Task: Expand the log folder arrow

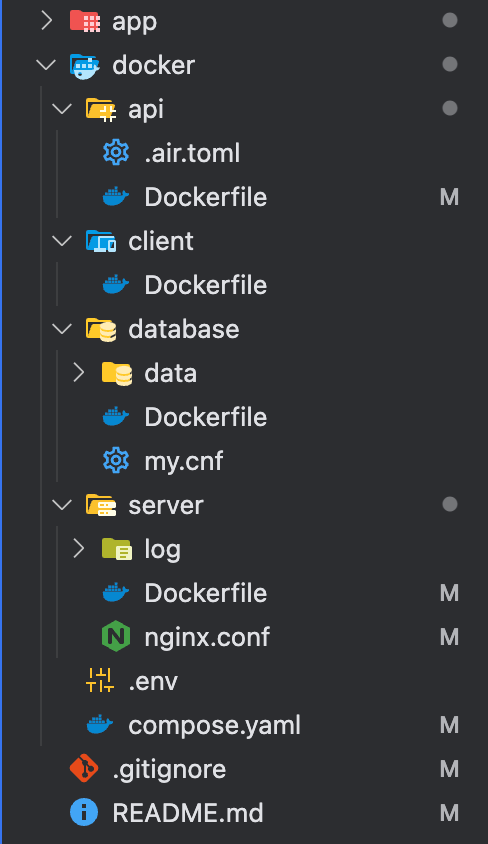Action: tap(79, 548)
